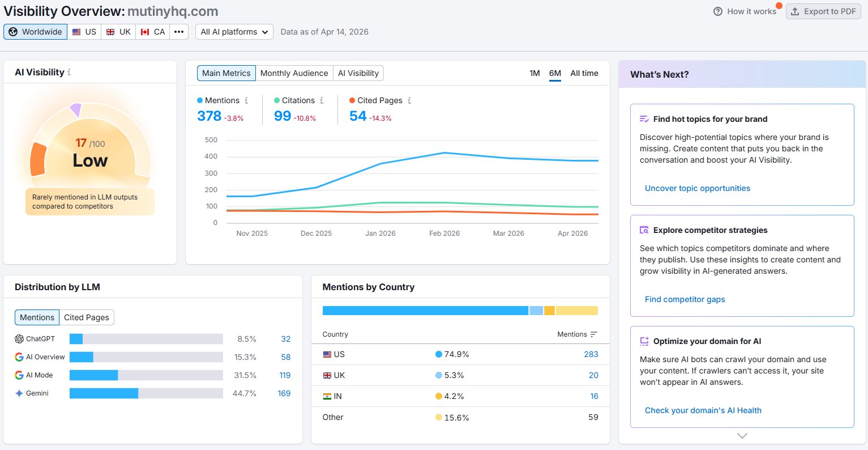Click the 378 Mentions total value
This screenshot has height=450, width=868.
tap(209, 116)
